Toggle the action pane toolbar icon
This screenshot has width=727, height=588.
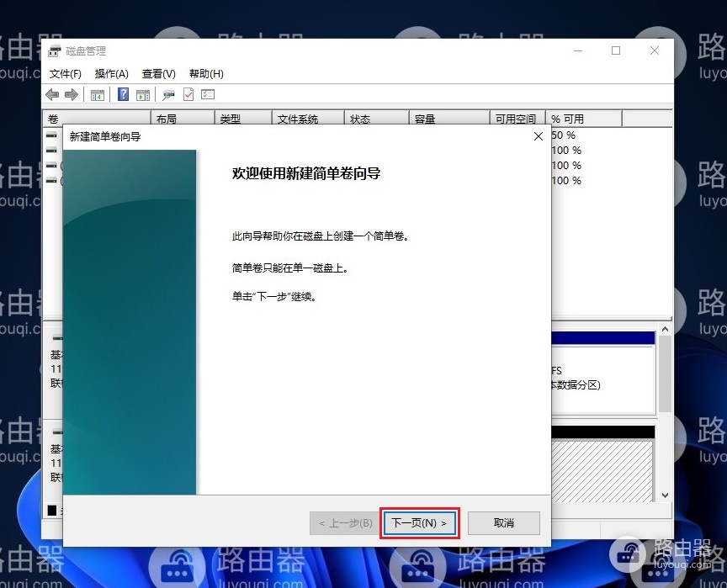coord(143,95)
